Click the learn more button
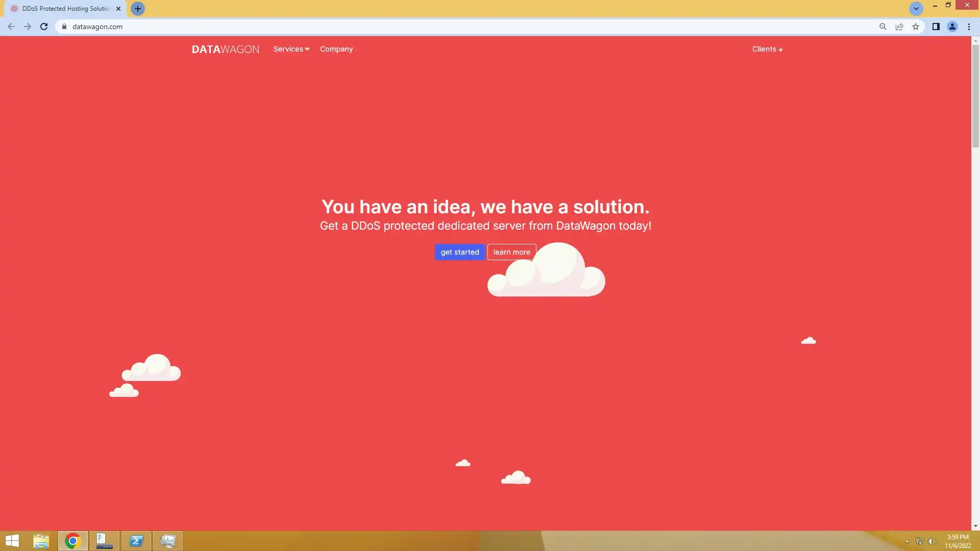This screenshot has width=980, height=551. pyautogui.click(x=511, y=252)
